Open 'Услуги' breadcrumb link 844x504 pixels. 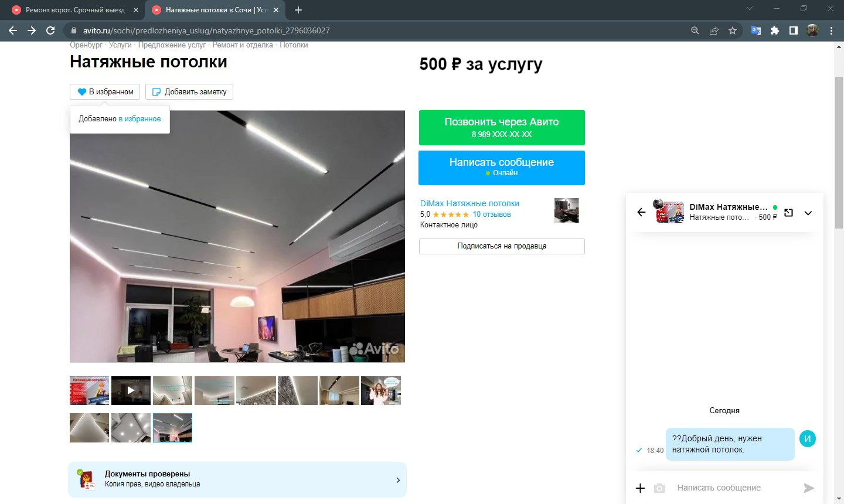coord(120,45)
